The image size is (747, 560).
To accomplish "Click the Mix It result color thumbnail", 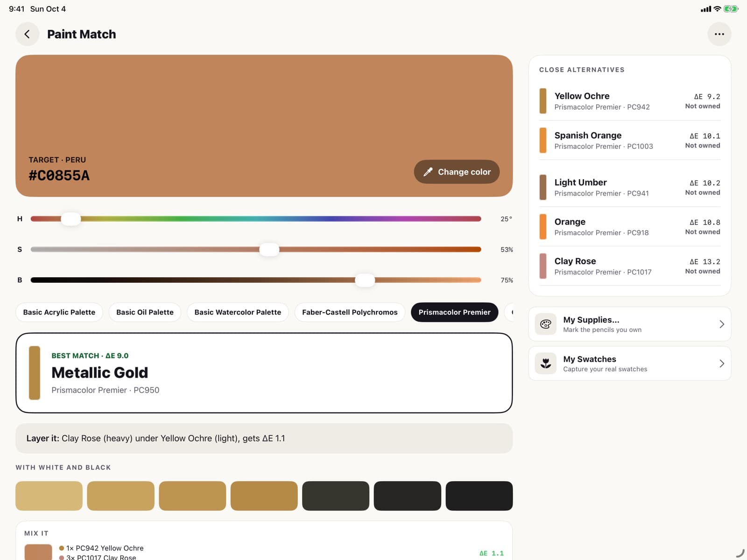I will pos(38,552).
